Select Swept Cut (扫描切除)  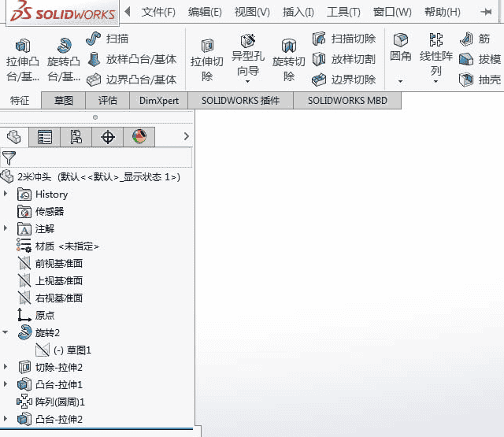click(x=344, y=39)
